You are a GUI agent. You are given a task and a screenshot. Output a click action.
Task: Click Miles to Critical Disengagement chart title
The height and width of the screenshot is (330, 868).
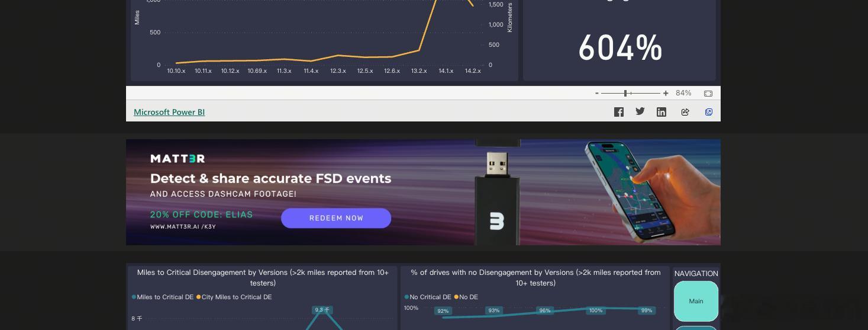click(263, 278)
